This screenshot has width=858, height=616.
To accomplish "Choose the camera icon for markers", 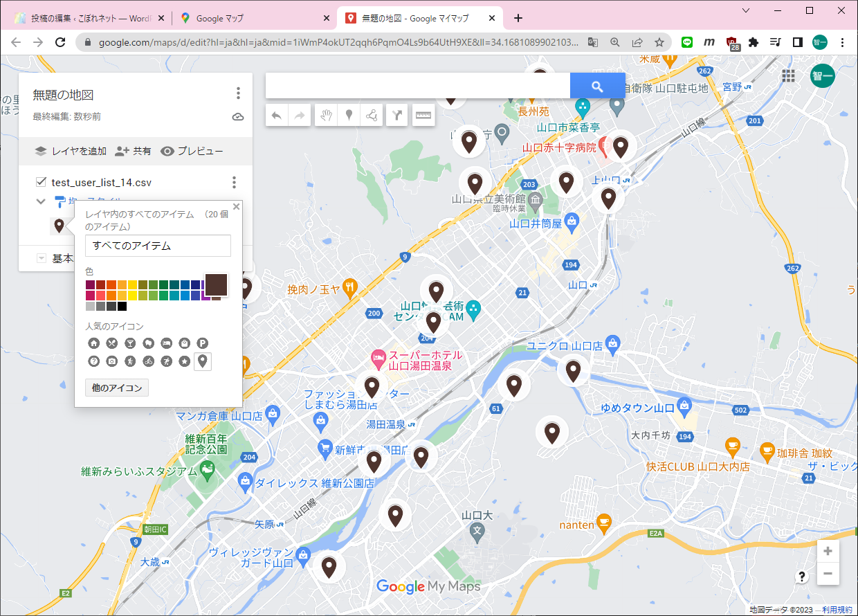I will click(x=112, y=361).
